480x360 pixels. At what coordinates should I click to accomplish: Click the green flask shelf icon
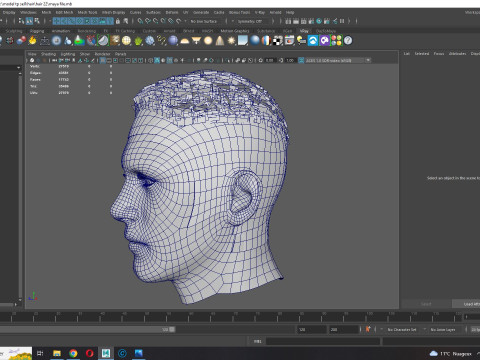coord(79,41)
